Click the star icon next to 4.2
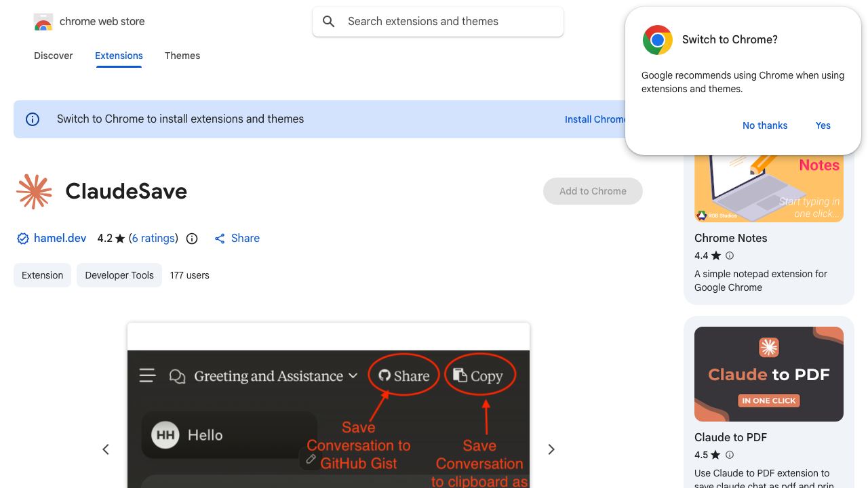868x488 pixels. pyautogui.click(x=120, y=239)
